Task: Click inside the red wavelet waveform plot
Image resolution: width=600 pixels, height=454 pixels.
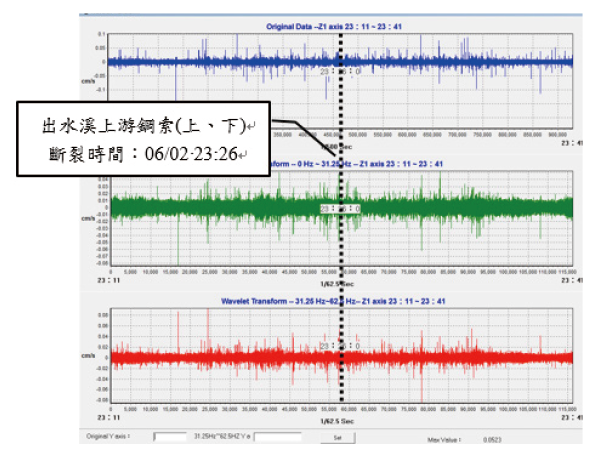Action: (x=450, y=355)
